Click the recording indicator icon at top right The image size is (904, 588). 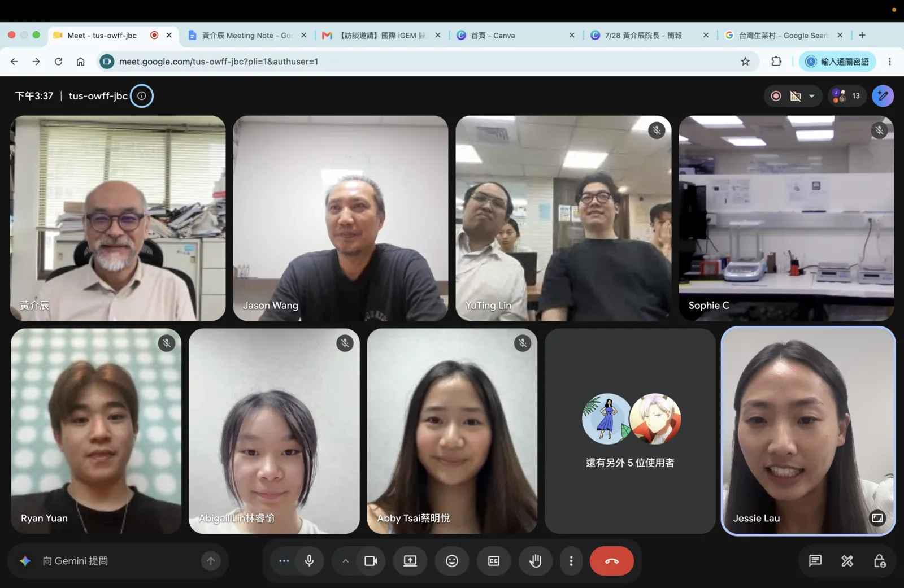tap(776, 96)
